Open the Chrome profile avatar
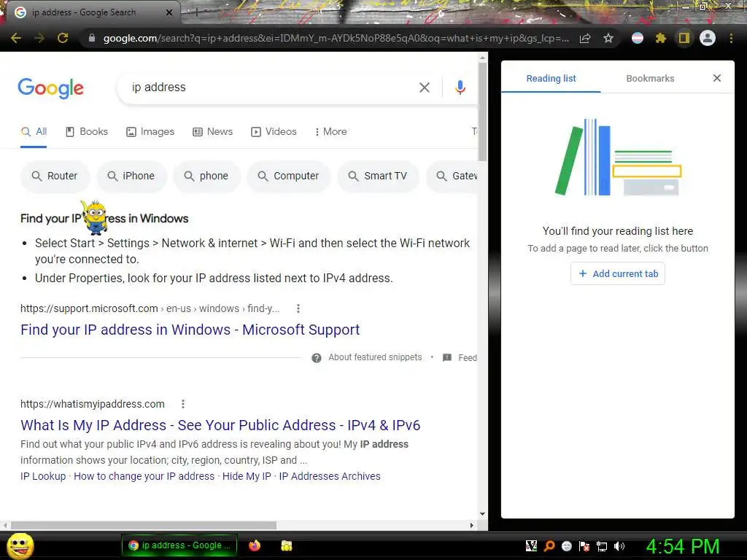Viewport: 747px width, 560px height. (708, 38)
